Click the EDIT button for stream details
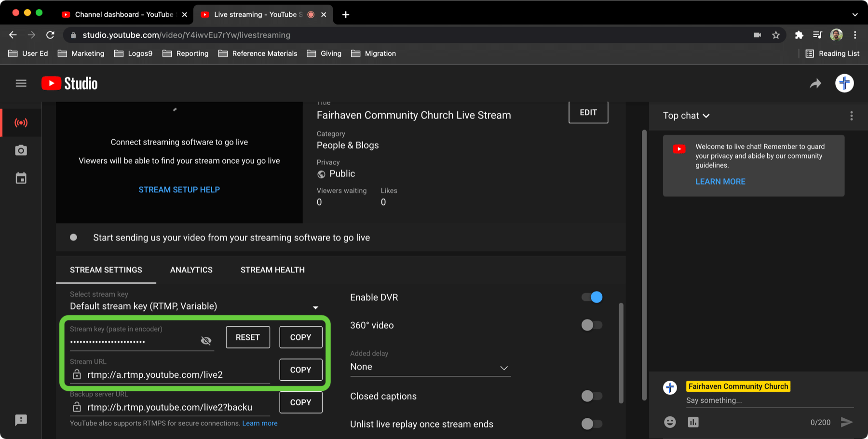This screenshot has width=868, height=439. (588, 112)
